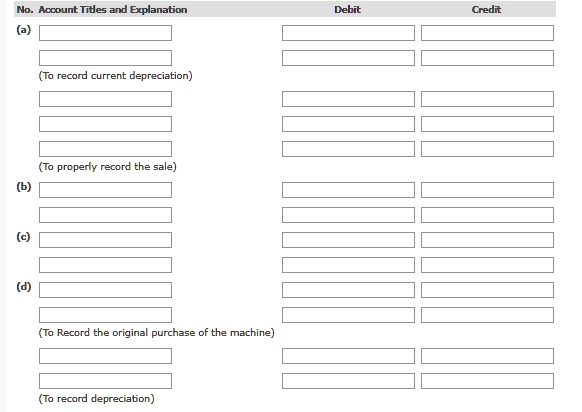The height and width of the screenshot is (412, 582).
Task: Click account title field directly above 'To properly record the sale'
Action: tap(105, 149)
